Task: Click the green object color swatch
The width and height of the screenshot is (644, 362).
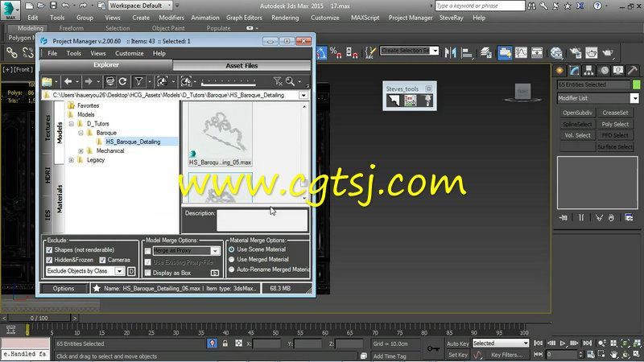Action: pyautogui.click(x=636, y=84)
